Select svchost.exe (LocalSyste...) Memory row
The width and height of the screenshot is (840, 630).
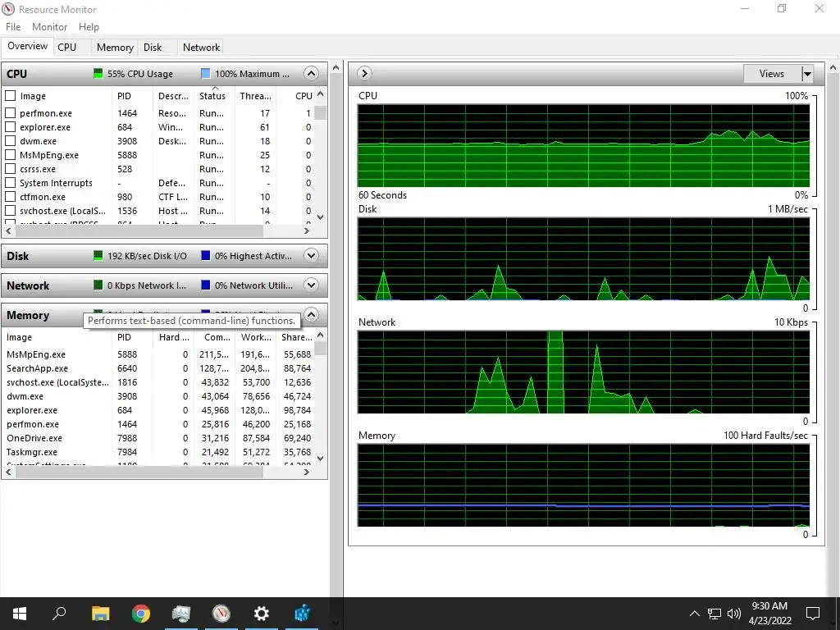pos(158,382)
